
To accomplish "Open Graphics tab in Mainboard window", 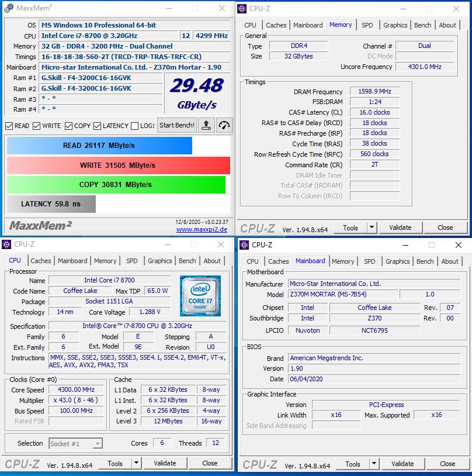I will 397,261.
